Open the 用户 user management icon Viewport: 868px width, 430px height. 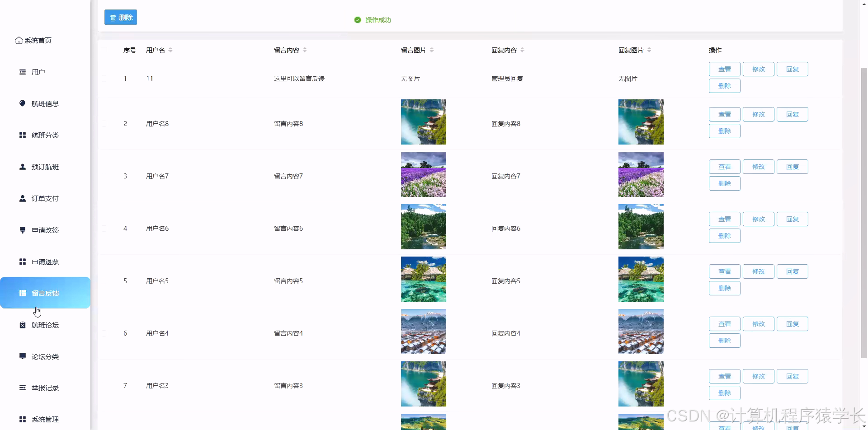tap(22, 72)
